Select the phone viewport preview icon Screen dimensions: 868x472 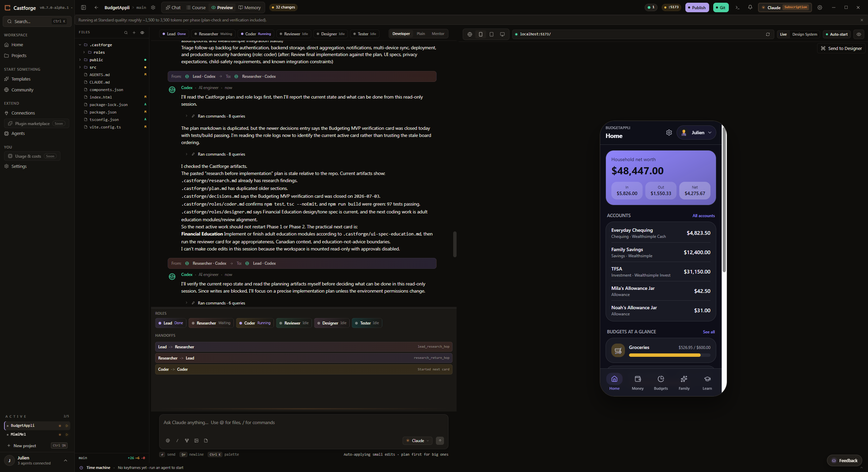point(481,34)
